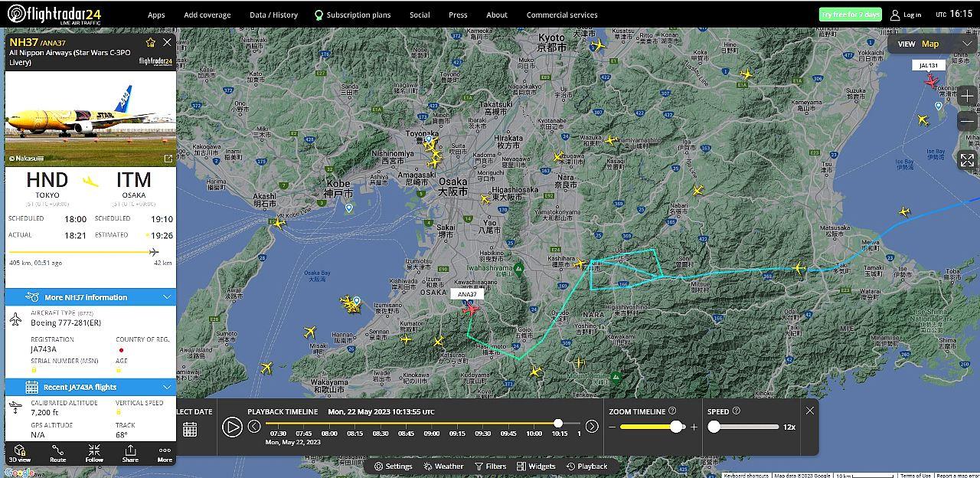
Task: Open the Terms of Use link
Action: [x=915, y=476]
